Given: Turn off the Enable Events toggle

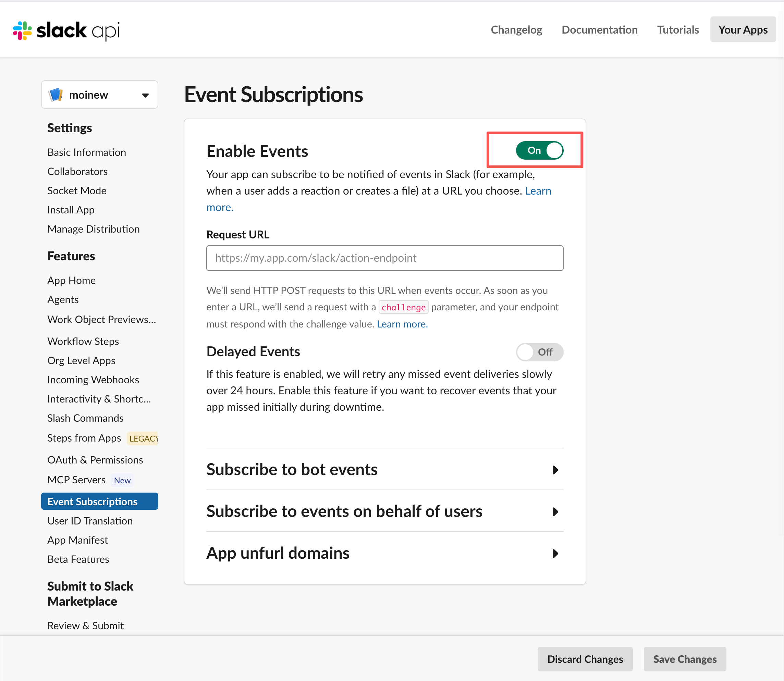Looking at the screenshot, I should pyautogui.click(x=539, y=150).
